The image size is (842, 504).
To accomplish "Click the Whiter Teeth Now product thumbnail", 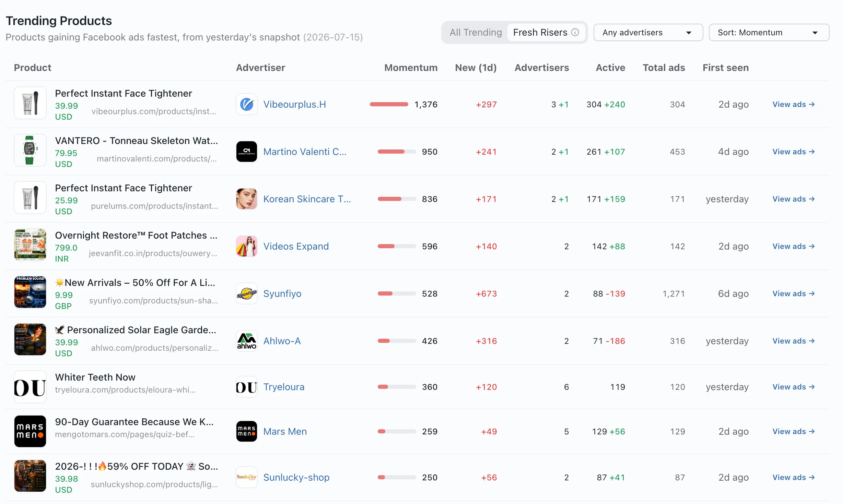I will coord(30,387).
